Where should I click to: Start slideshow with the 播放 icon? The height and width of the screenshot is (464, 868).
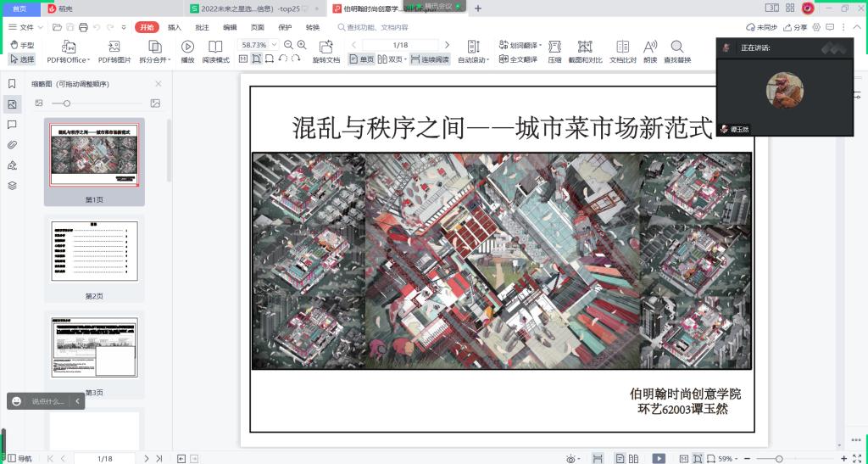pos(187,47)
